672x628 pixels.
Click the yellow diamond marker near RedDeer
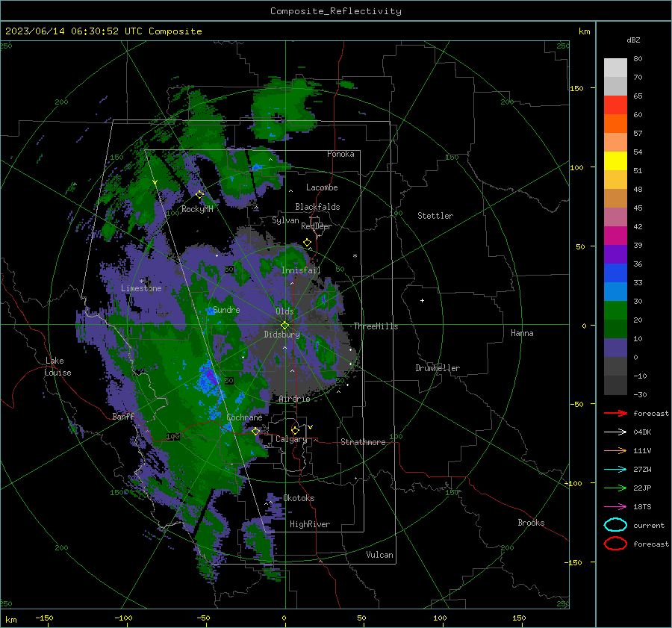click(307, 243)
